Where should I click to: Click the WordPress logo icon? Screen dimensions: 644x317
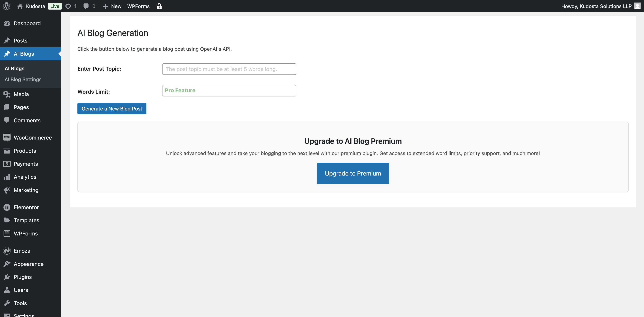(x=7, y=6)
